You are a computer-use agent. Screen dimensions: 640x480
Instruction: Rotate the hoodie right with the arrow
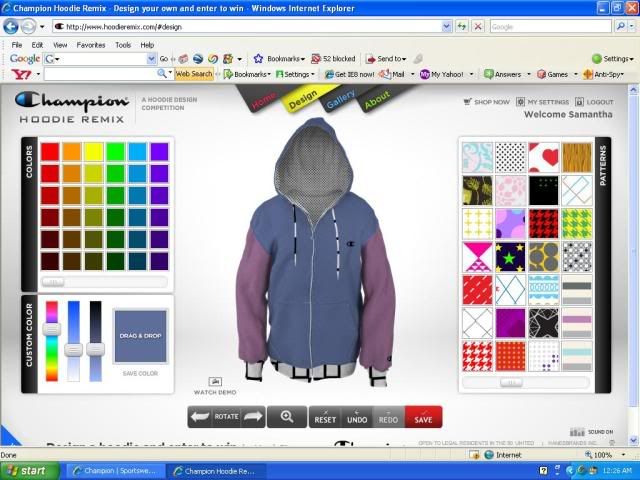pos(253,417)
